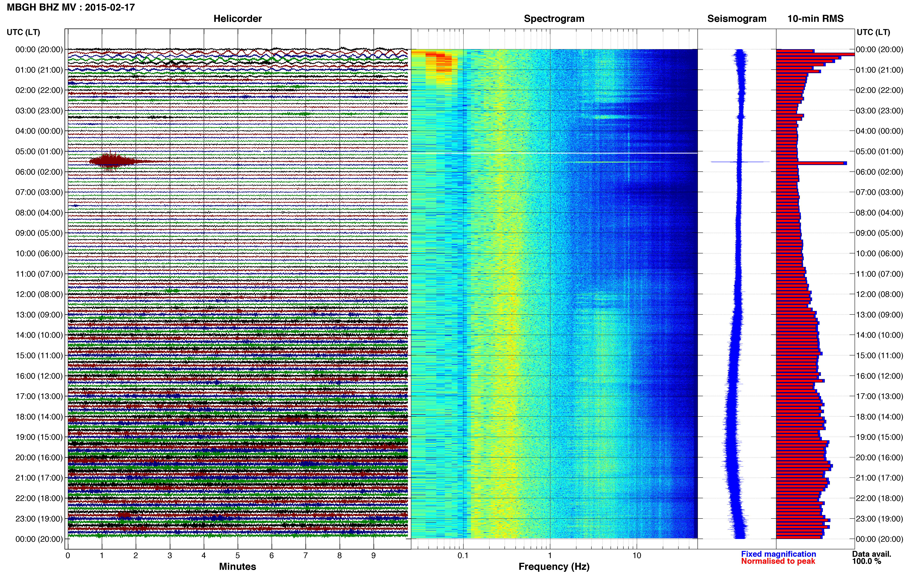Viewport: 924px width, 578px height.
Task: Click left time label '12:00 (08:00)'
Action: (39, 294)
